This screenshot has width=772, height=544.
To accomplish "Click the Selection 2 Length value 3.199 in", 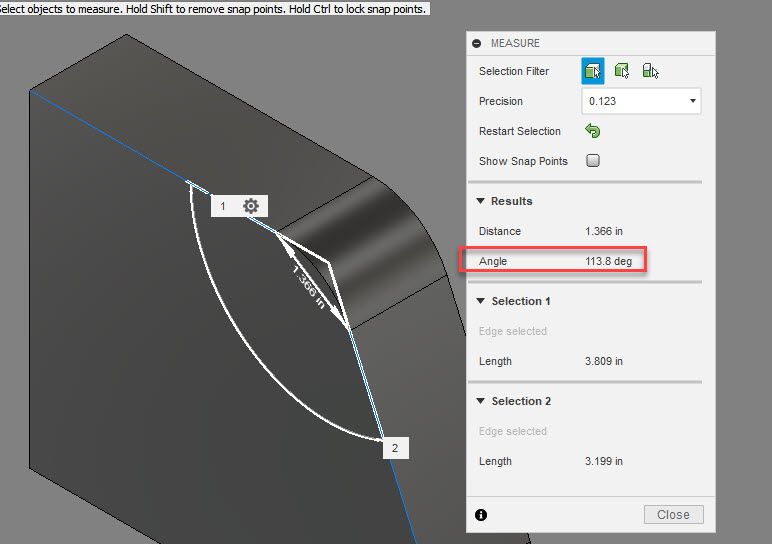I will 604,461.
